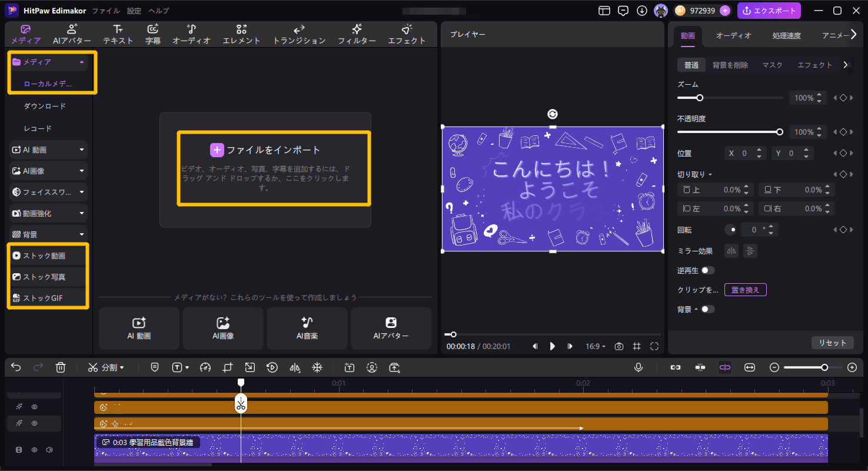The height and width of the screenshot is (471, 868).
Task: Select the トランジション icon in the top bar
Action: click(298, 34)
